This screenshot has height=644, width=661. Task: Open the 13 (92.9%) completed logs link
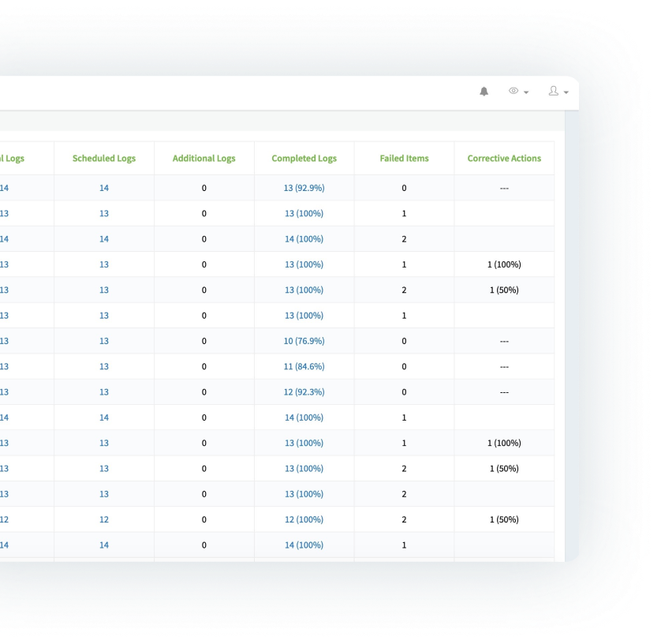304,188
